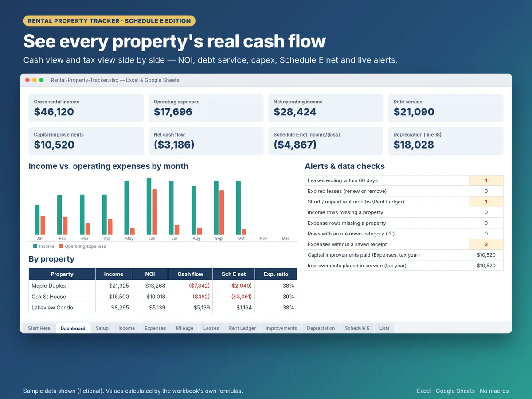
Task: Select the Net cash flow ($3,186) card
Action: 206,141
